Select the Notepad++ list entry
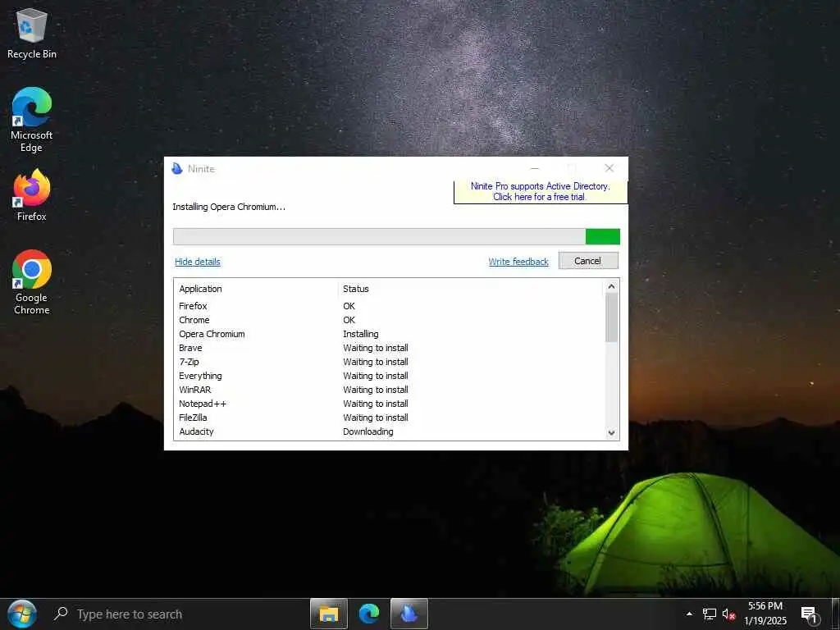 pyautogui.click(x=390, y=404)
